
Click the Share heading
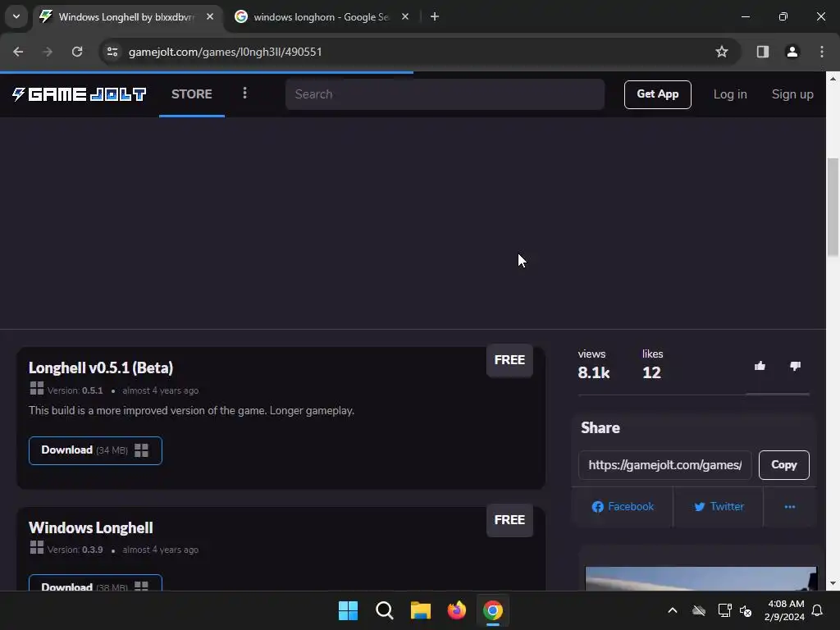pos(600,427)
